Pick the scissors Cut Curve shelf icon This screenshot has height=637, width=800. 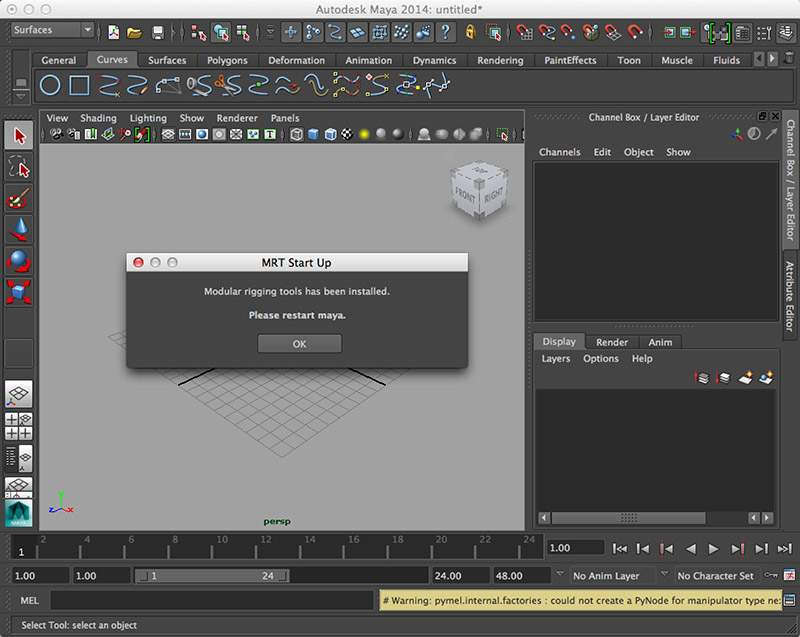pyautogui.click(x=227, y=85)
